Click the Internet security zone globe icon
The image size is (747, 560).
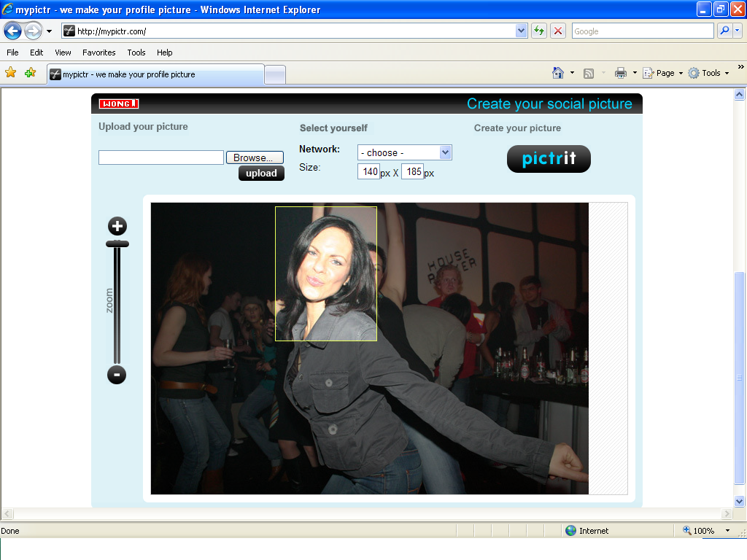click(570, 531)
